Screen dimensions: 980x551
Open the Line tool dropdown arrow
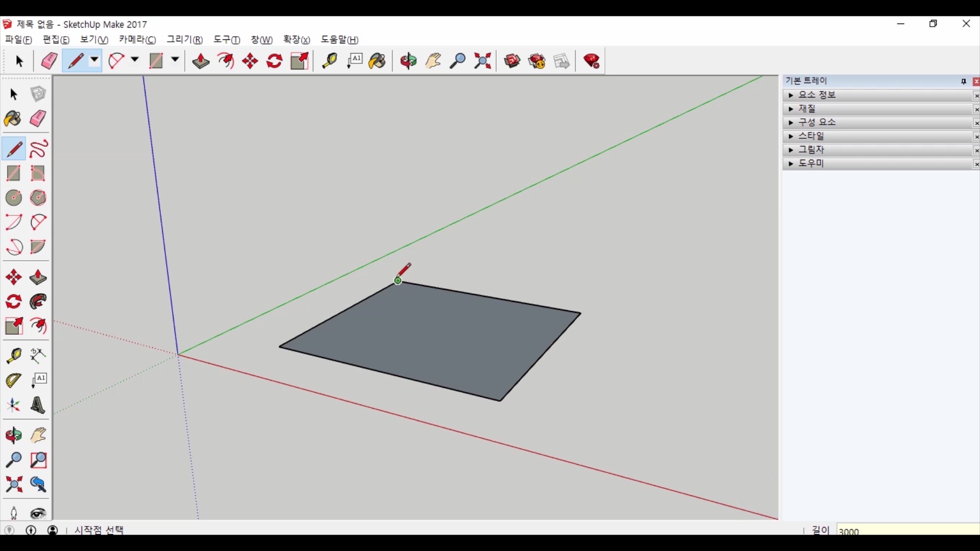[x=94, y=60]
